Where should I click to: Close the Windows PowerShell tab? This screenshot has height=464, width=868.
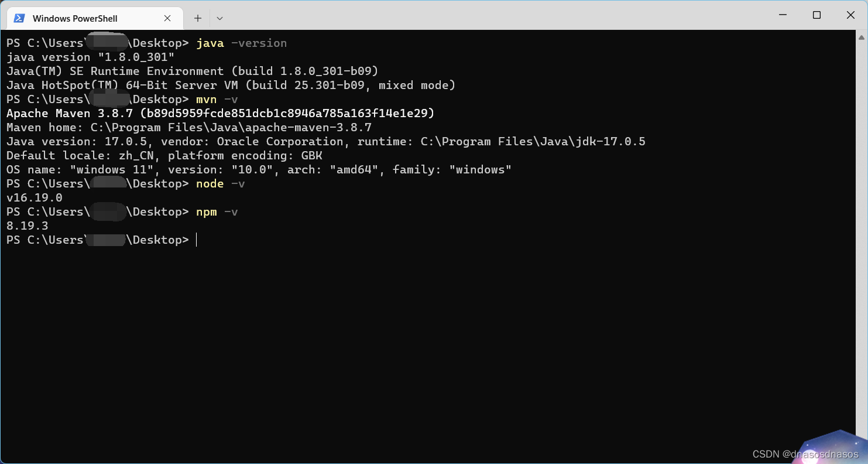tap(167, 18)
